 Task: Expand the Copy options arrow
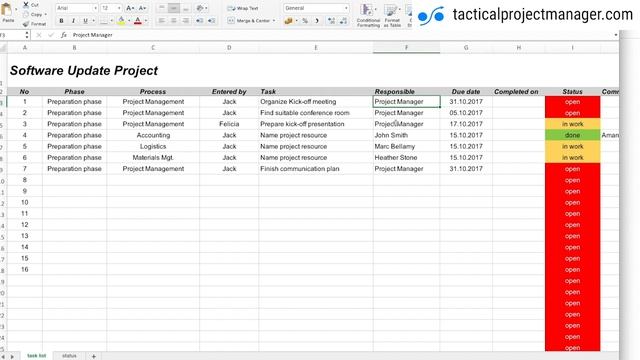pyautogui.click(x=45, y=14)
